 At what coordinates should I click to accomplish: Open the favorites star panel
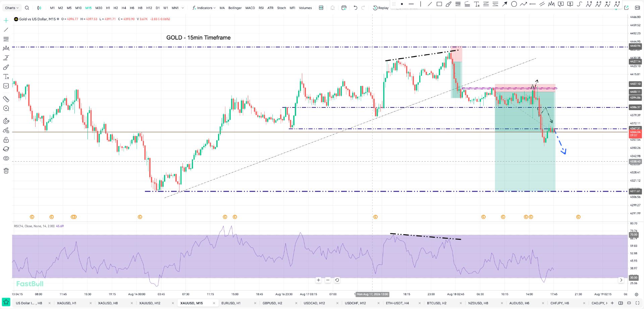point(6,303)
